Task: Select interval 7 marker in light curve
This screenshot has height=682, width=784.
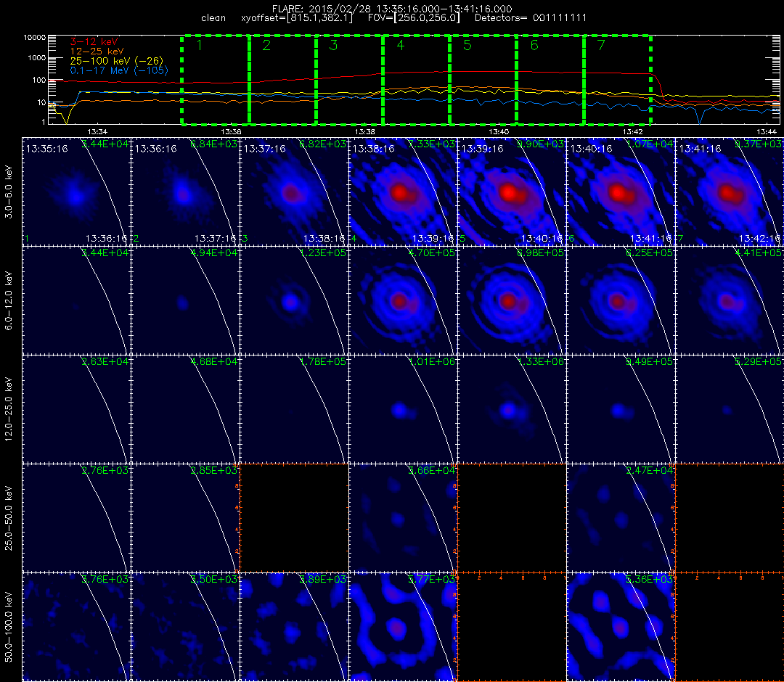Action: pyautogui.click(x=602, y=45)
